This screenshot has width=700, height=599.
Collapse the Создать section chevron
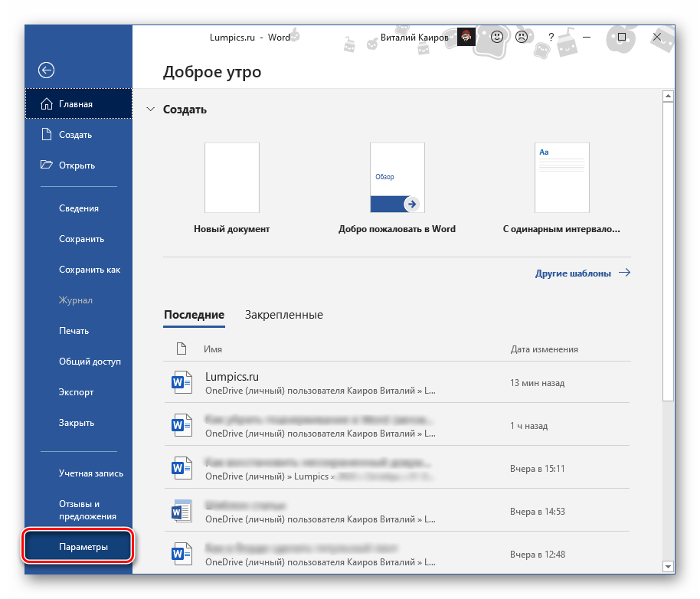150,110
